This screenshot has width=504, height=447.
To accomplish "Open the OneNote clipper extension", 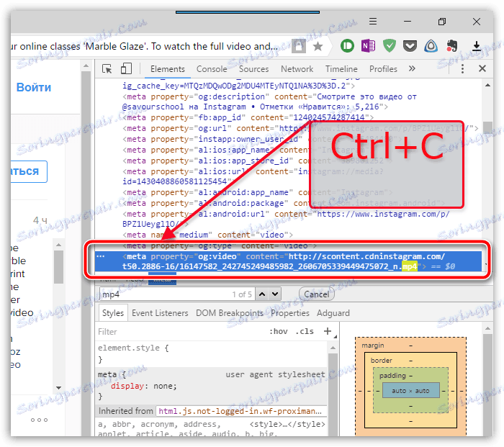I will point(369,46).
